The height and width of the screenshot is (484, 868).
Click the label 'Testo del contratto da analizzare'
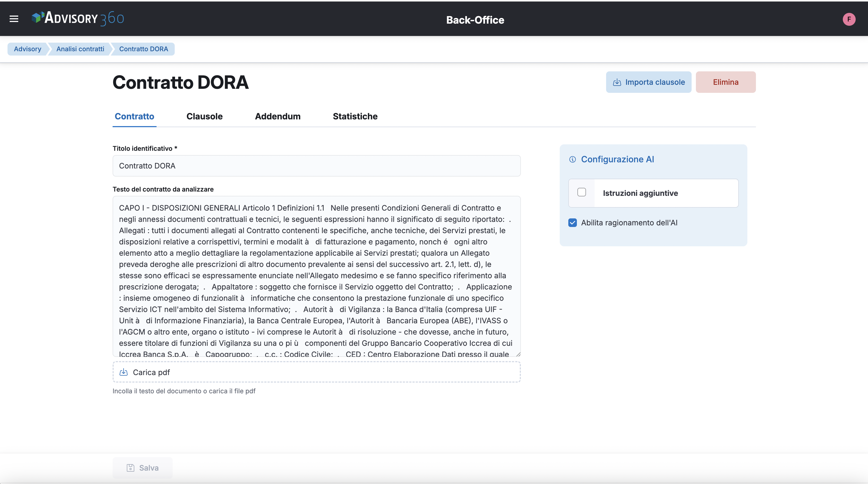[x=163, y=189]
